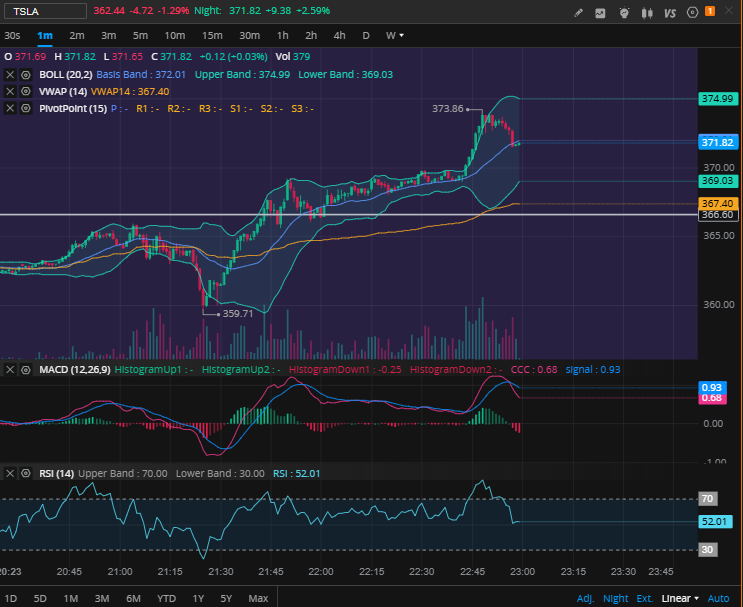
Task: Open hexagon chart settings icon
Action: click(692, 12)
